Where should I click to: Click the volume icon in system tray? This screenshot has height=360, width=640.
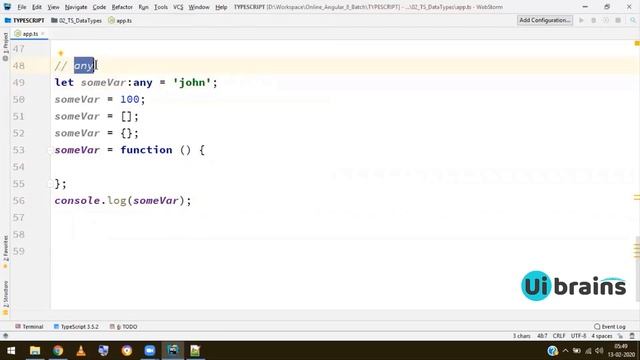click(x=599, y=351)
